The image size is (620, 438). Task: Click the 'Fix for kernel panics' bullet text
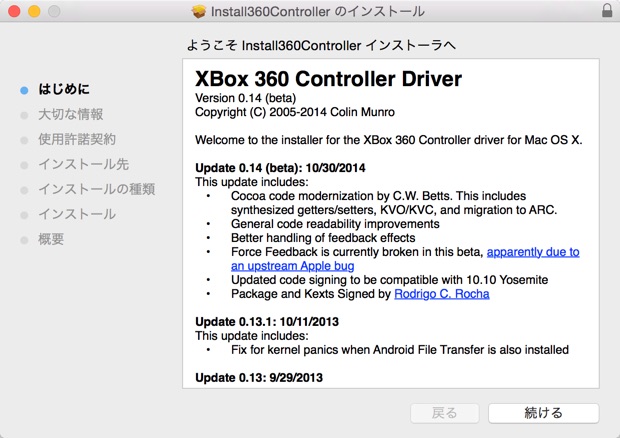tap(400, 350)
